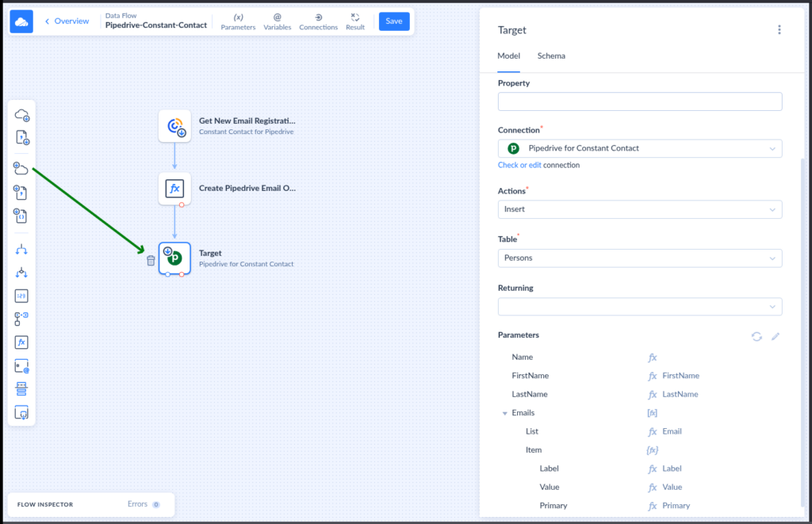Image resolution: width=812 pixels, height=524 pixels.
Task: Click the Get New Email Registrati... node label
Action: click(x=247, y=120)
